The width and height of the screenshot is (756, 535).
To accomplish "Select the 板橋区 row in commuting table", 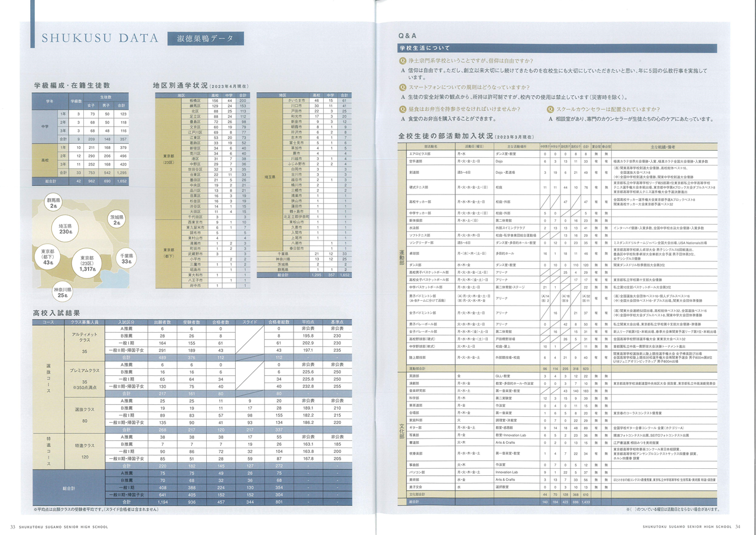I will coord(216,100).
